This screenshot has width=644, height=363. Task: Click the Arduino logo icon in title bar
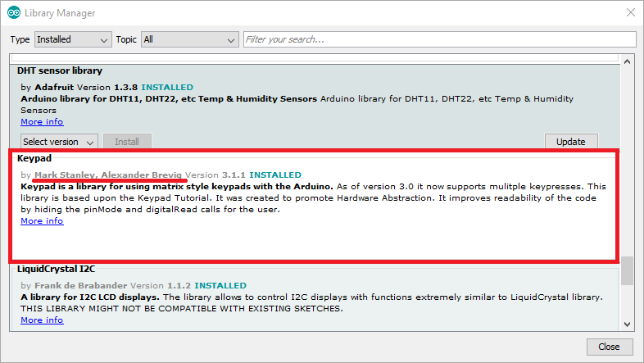(x=14, y=13)
